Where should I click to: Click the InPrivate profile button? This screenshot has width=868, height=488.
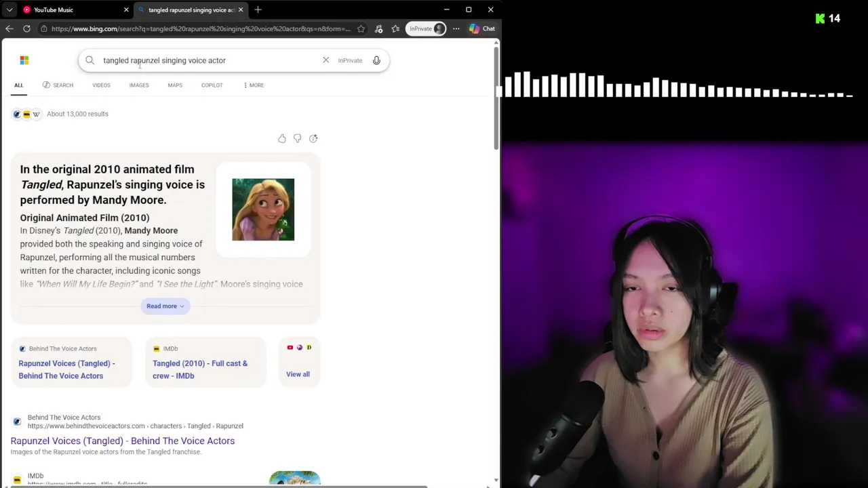point(427,28)
